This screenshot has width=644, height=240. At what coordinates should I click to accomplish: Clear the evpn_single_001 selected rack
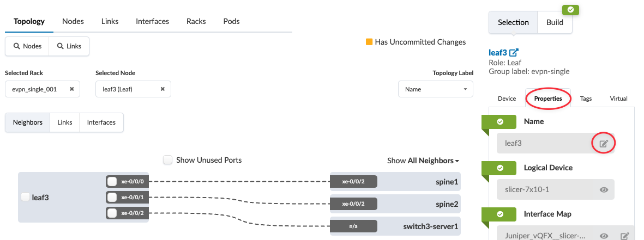(x=71, y=89)
